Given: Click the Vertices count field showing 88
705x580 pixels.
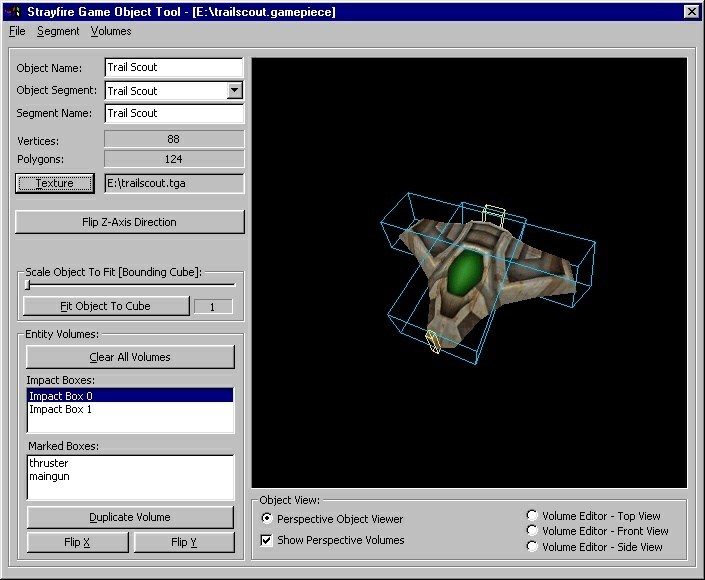Looking at the screenshot, I should 174,139.
